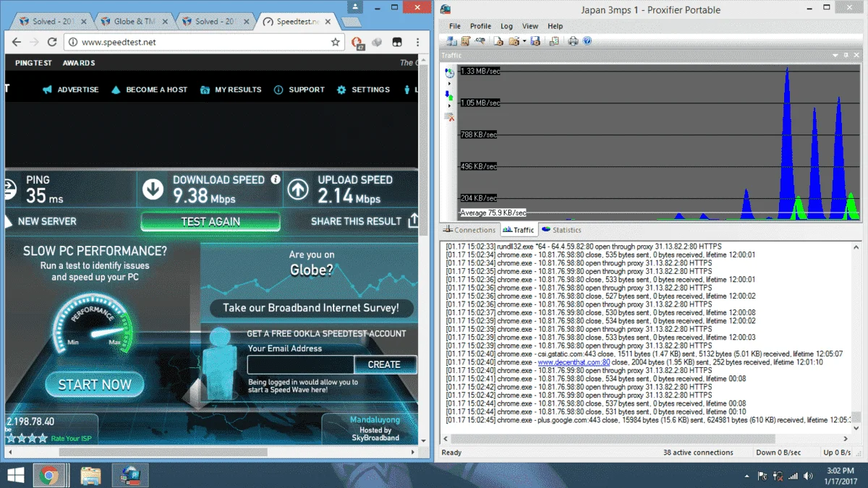868x488 pixels.
Task: Click Take our Broadband Internet Survey banner
Action: click(x=311, y=308)
